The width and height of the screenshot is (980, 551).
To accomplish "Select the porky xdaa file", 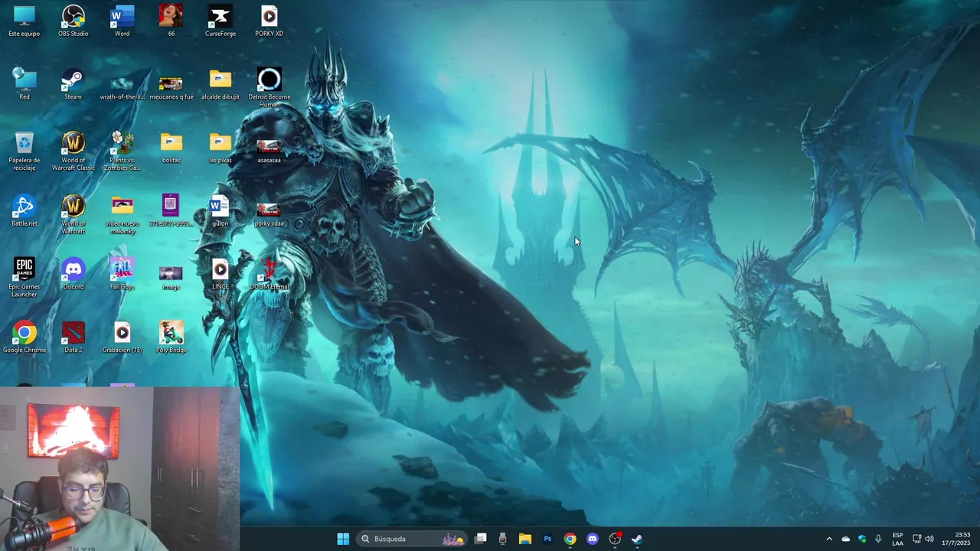I will 269,214.
